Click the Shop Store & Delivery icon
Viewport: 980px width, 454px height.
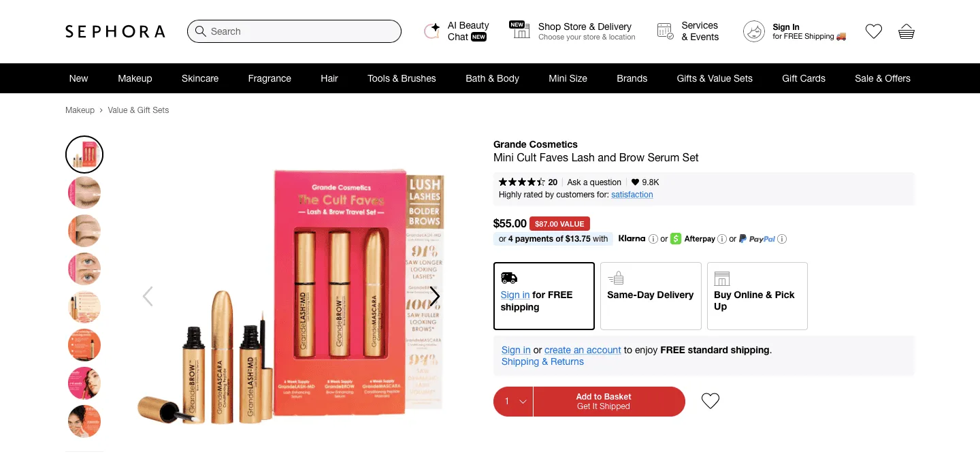pos(519,30)
